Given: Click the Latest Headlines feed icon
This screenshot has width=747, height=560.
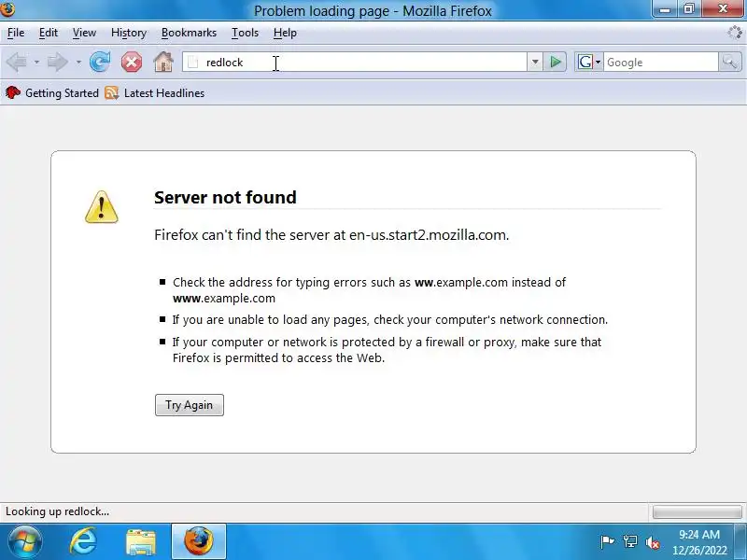Looking at the screenshot, I should click(111, 92).
